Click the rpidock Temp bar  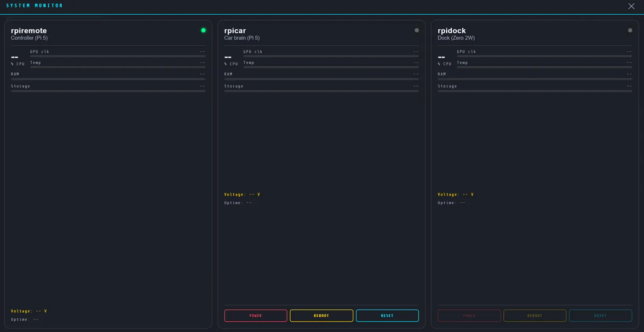[x=545, y=67]
